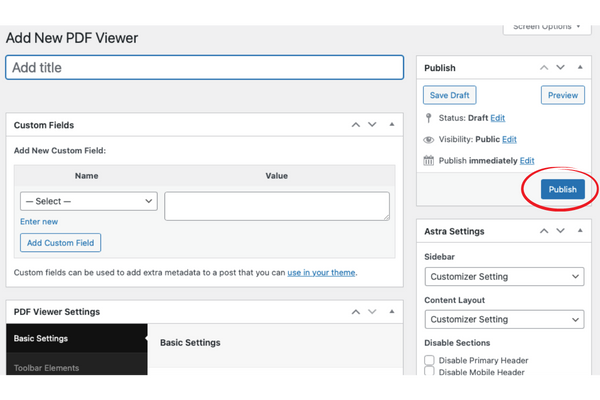
Task: Move Astra Settings box down
Action: (560, 231)
